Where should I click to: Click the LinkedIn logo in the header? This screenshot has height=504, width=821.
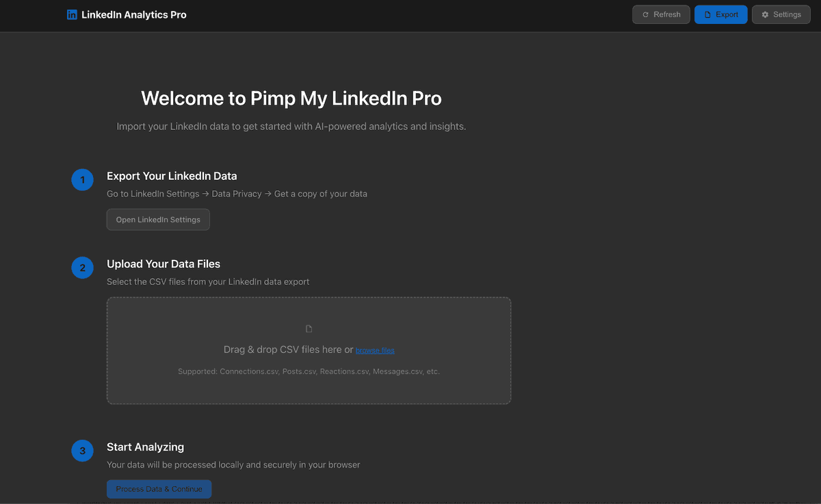click(72, 14)
